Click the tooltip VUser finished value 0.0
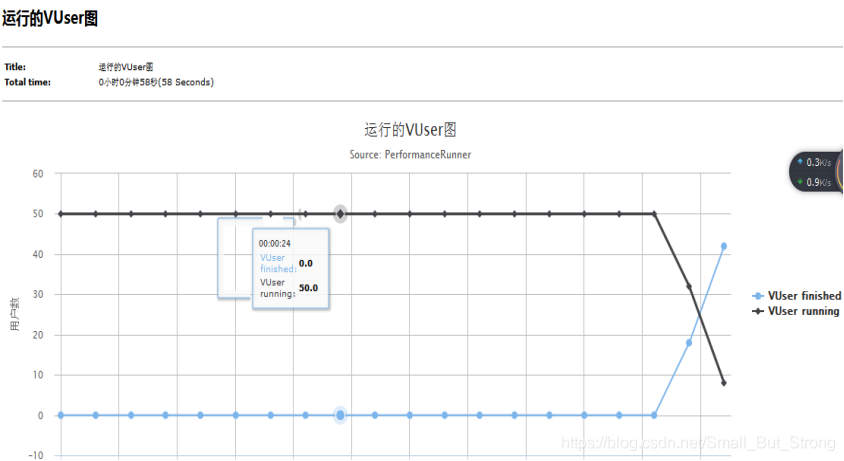Viewport: 844px width, 461px height. [x=306, y=263]
